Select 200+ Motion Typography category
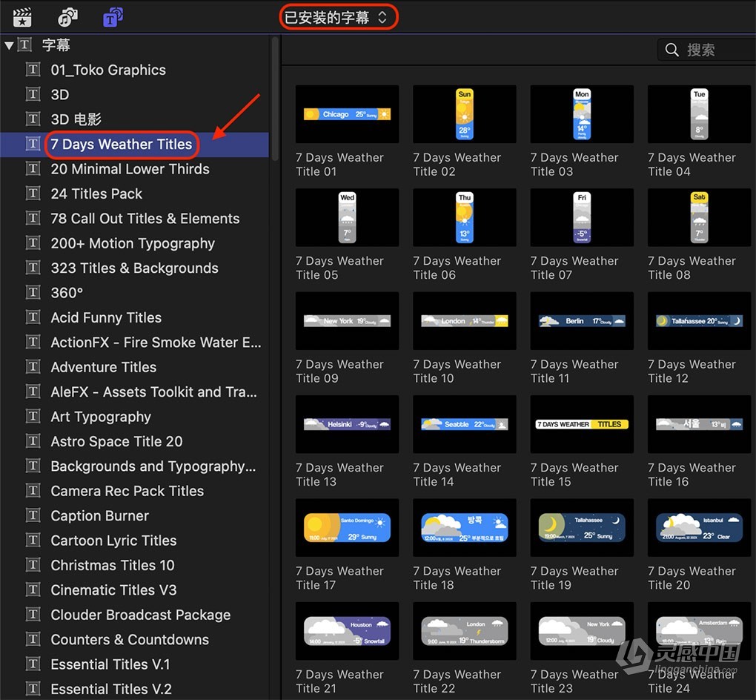756x700 pixels. click(133, 243)
